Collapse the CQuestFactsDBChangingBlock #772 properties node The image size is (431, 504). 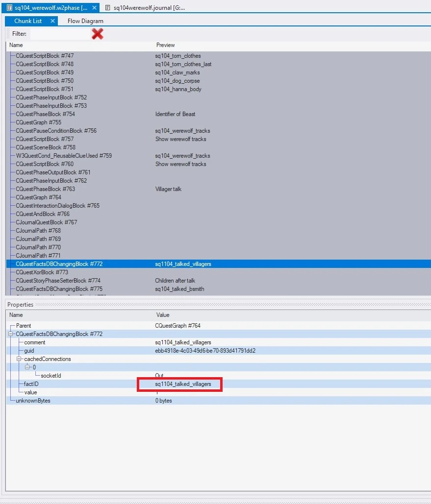click(x=11, y=334)
